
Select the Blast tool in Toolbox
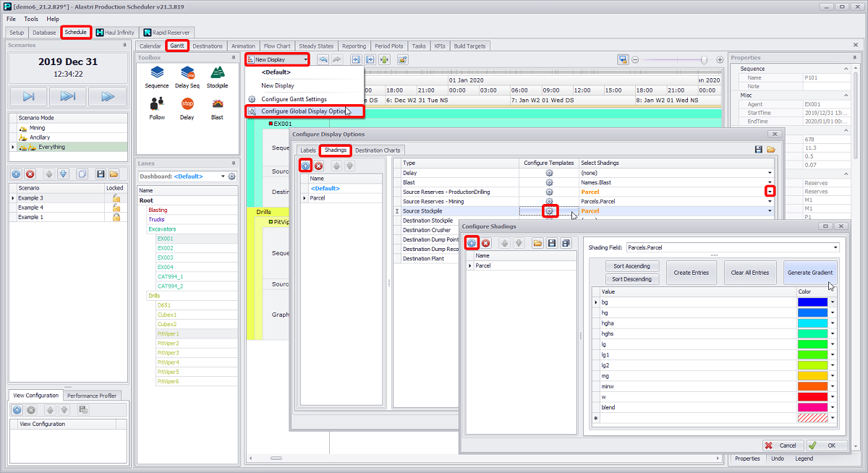217,107
